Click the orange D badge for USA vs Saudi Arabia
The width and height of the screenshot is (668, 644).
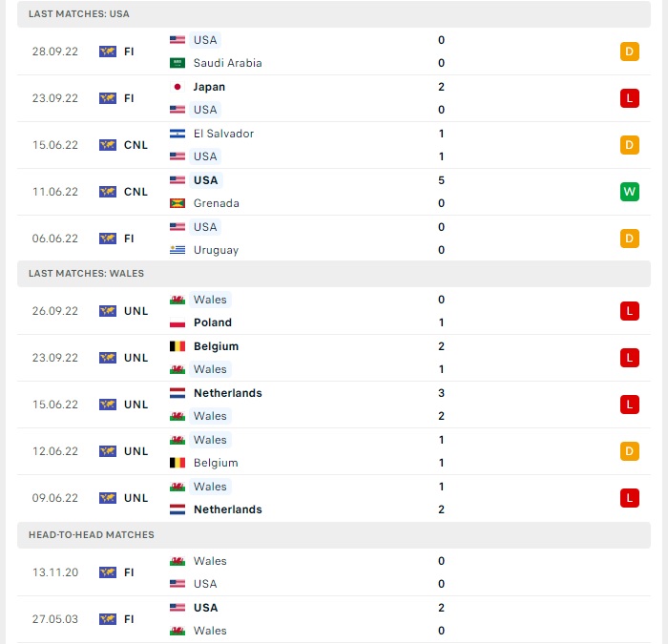point(629,52)
